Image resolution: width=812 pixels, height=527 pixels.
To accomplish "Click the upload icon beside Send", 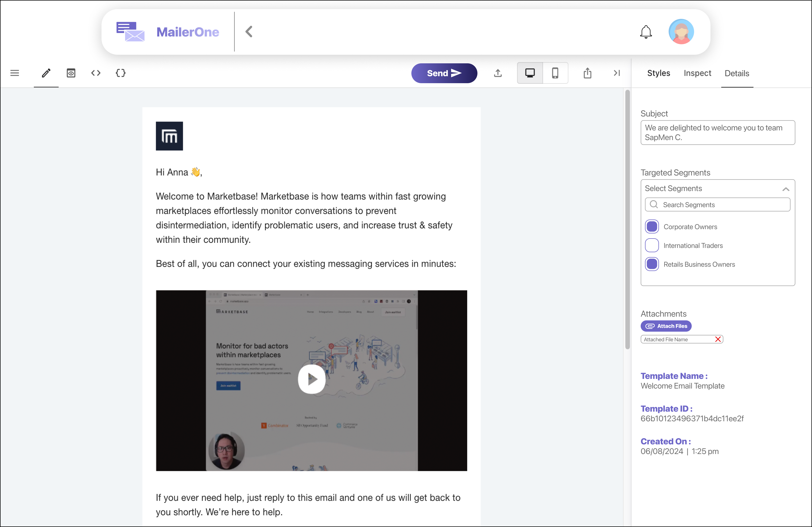I will (x=498, y=73).
